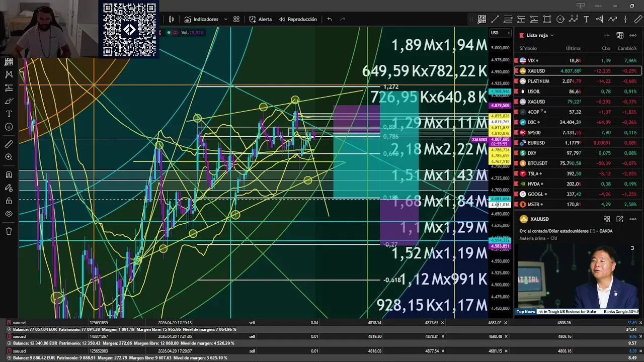Image resolution: width=644 pixels, height=362 pixels.
Task: Expand the Balance 77 057.04 EUR account row
Action: coord(9,329)
